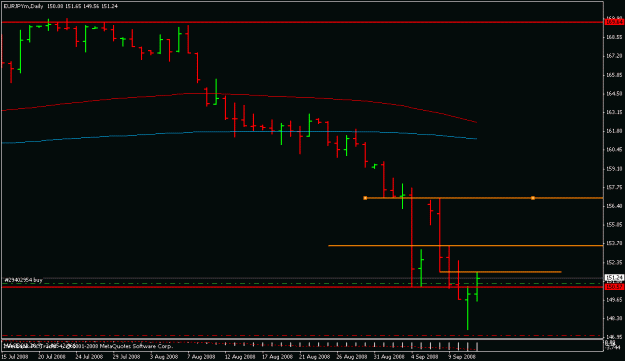Click the 164.50 price scale label

(614, 94)
